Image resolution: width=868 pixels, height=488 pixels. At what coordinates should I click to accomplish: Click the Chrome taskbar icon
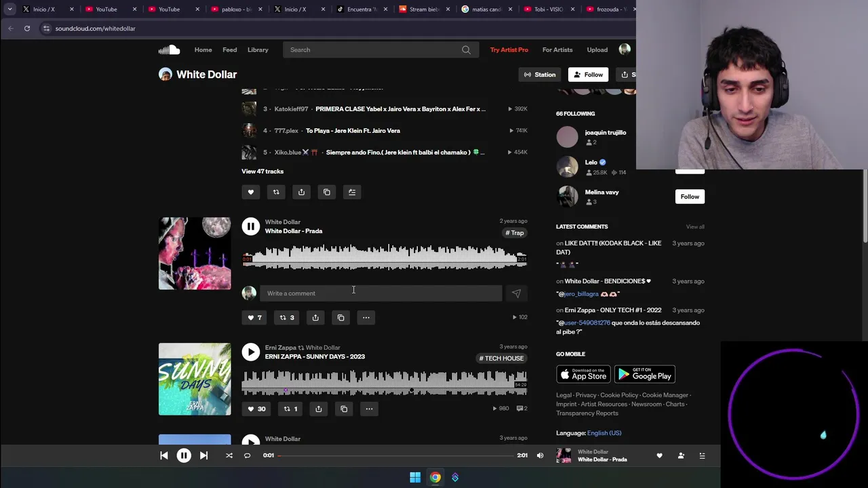(x=435, y=477)
